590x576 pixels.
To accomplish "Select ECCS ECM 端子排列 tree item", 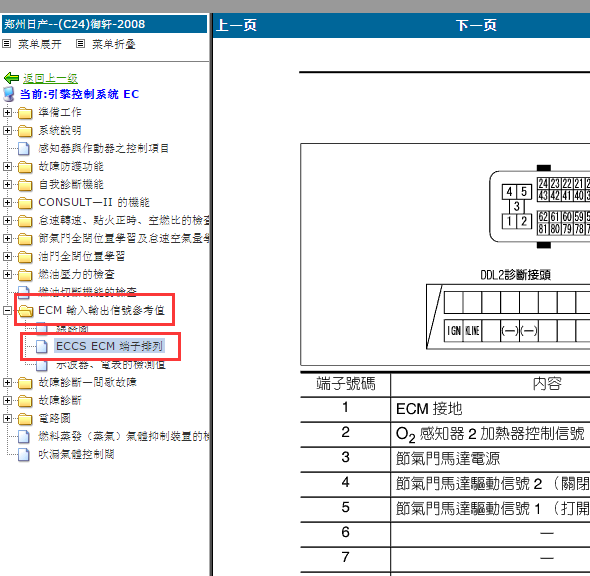I will click(109, 346).
